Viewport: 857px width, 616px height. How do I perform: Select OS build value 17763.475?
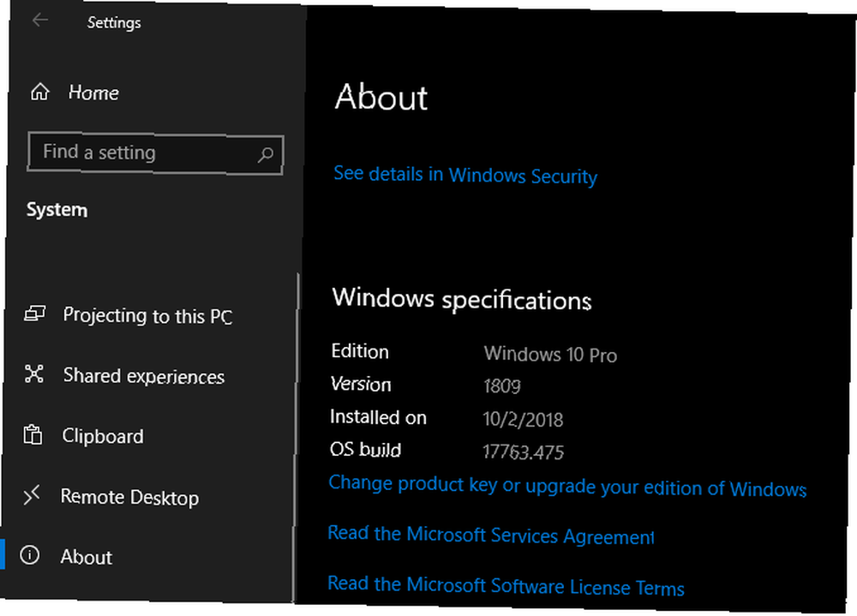[523, 452]
